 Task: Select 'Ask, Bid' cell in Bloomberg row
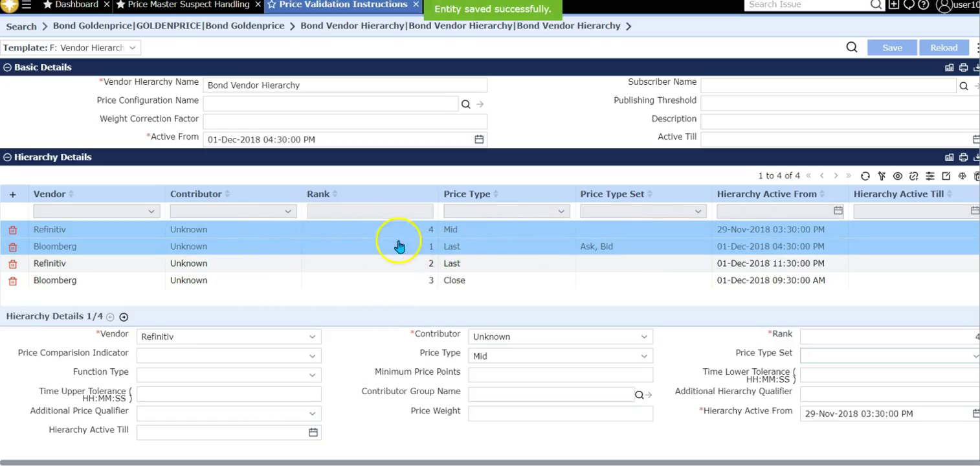pyautogui.click(x=597, y=247)
